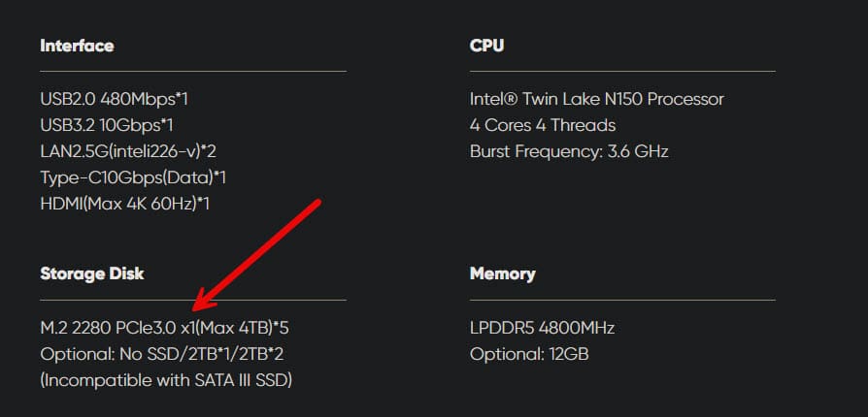Select the USB2.0 480Mbps*1 line

[x=114, y=100]
